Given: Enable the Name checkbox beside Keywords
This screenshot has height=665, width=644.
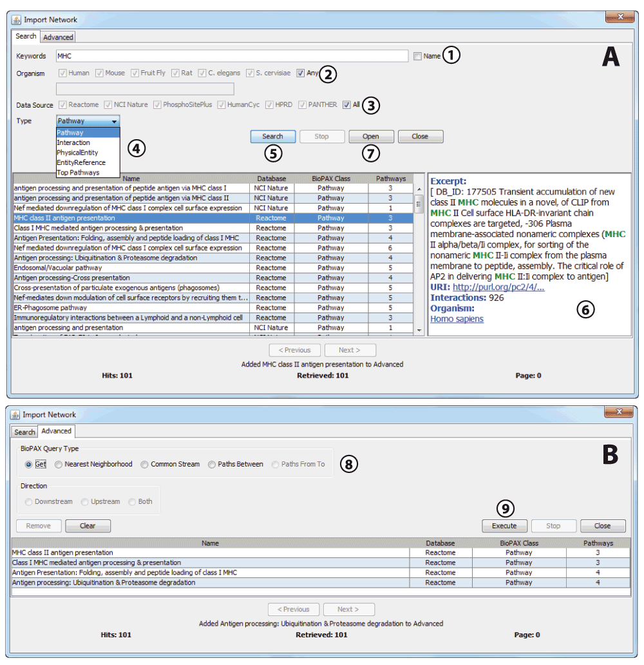Looking at the screenshot, I should (x=417, y=56).
